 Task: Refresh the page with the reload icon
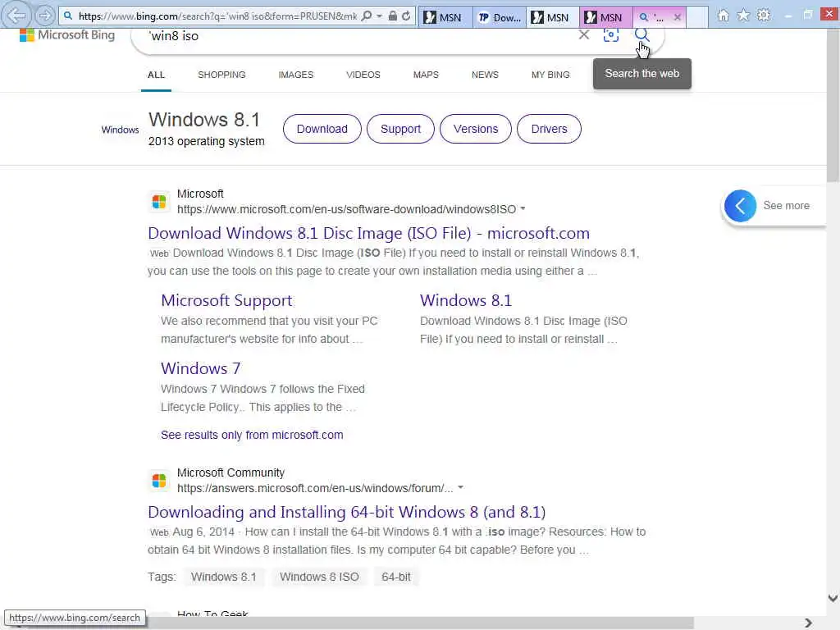coord(407,16)
